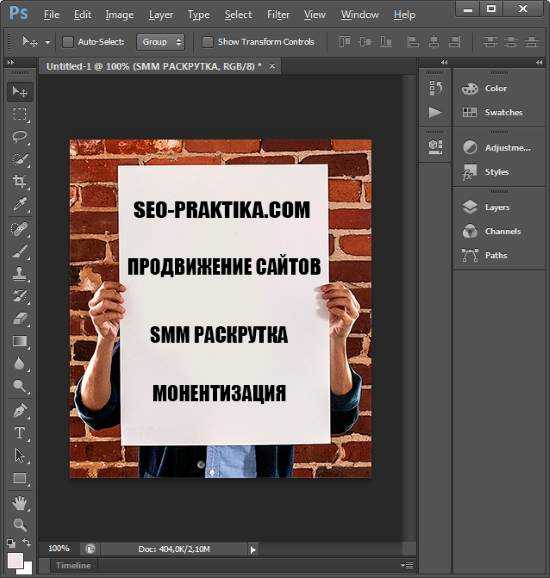Click the Photoshop Ps logo

pos(18,14)
